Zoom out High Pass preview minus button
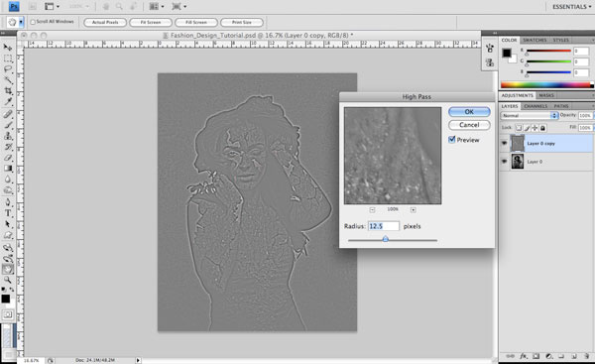Viewport: 595px width, 364px height. pos(372,209)
